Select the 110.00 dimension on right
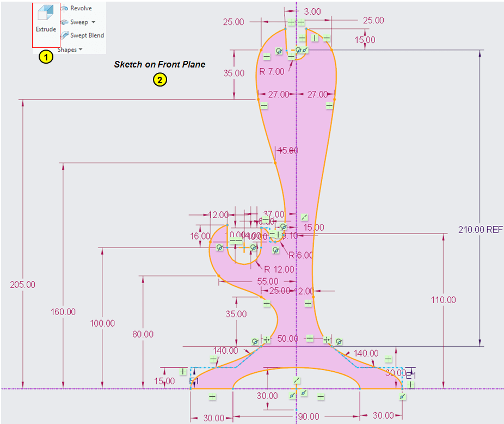The height and width of the screenshot is (424, 504). (444, 300)
